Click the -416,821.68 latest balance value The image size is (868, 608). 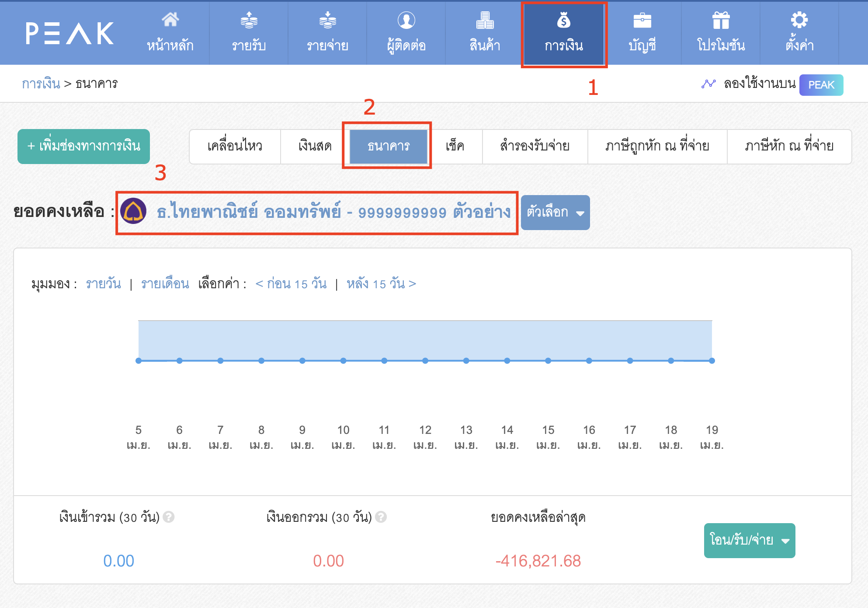pyautogui.click(x=538, y=561)
